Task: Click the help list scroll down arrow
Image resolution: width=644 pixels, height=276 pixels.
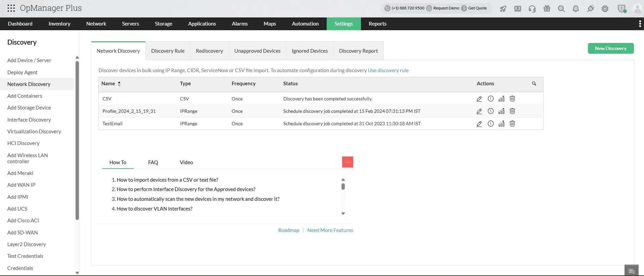Action: [343, 214]
